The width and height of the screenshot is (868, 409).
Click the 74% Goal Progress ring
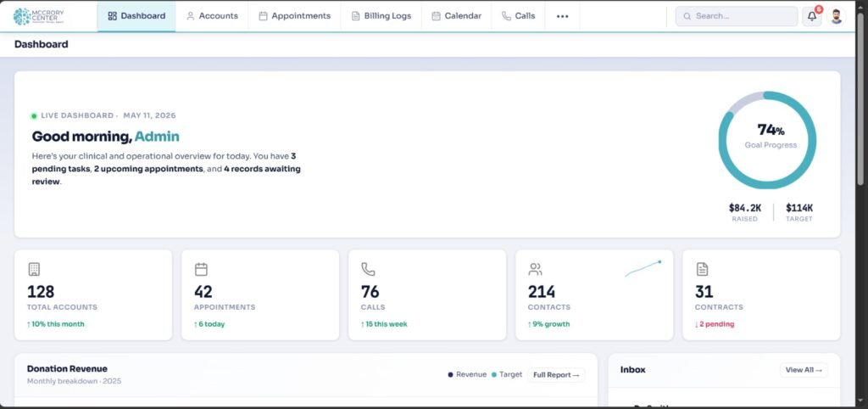pos(767,140)
